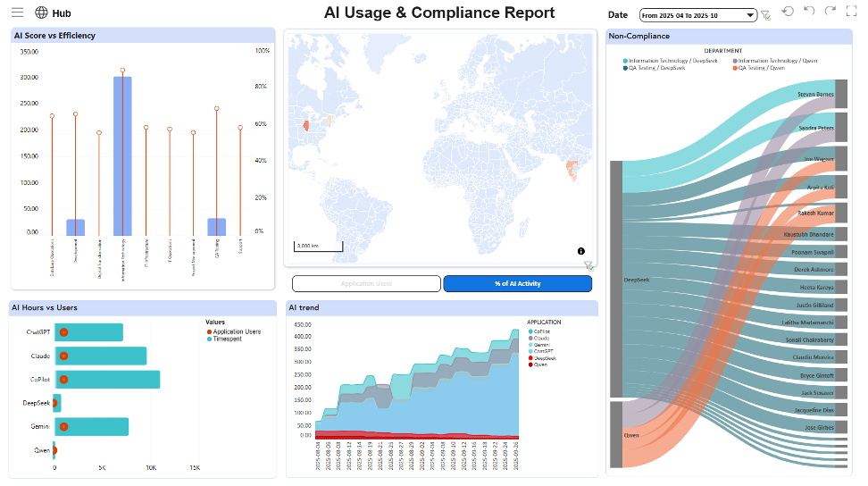The image size is (868, 486).
Task: Click the Hub label in header
Action: click(x=62, y=13)
